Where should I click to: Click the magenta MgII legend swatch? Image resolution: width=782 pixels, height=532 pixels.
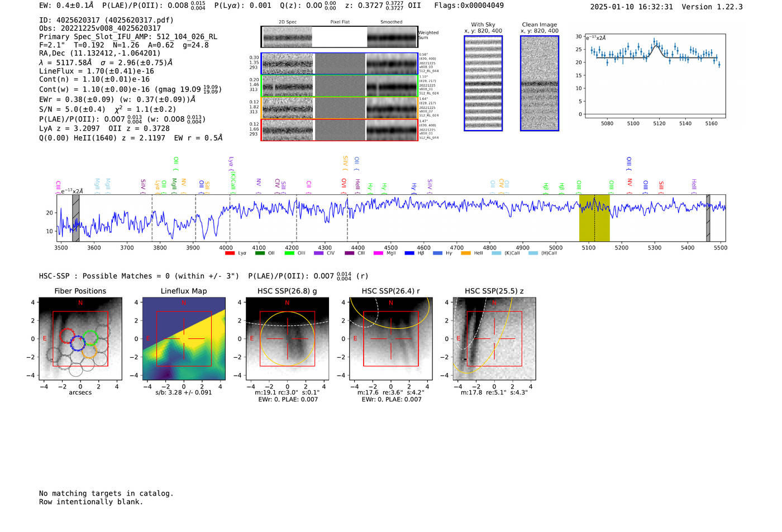[x=378, y=253]
